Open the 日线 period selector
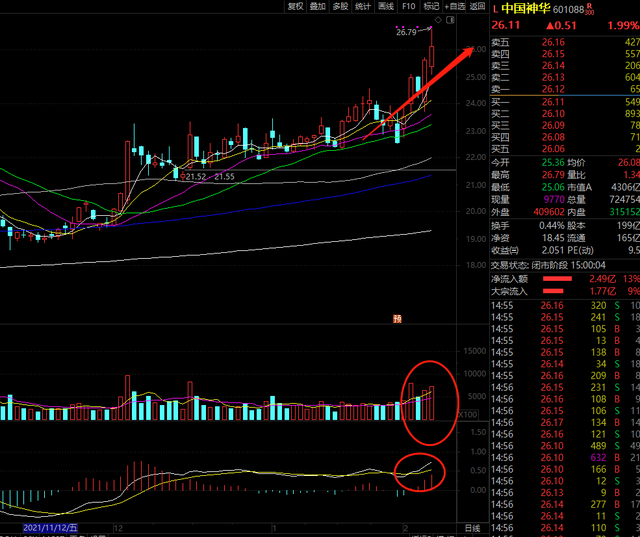Image resolution: width=640 pixels, height=537 pixels. [x=472, y=528]
